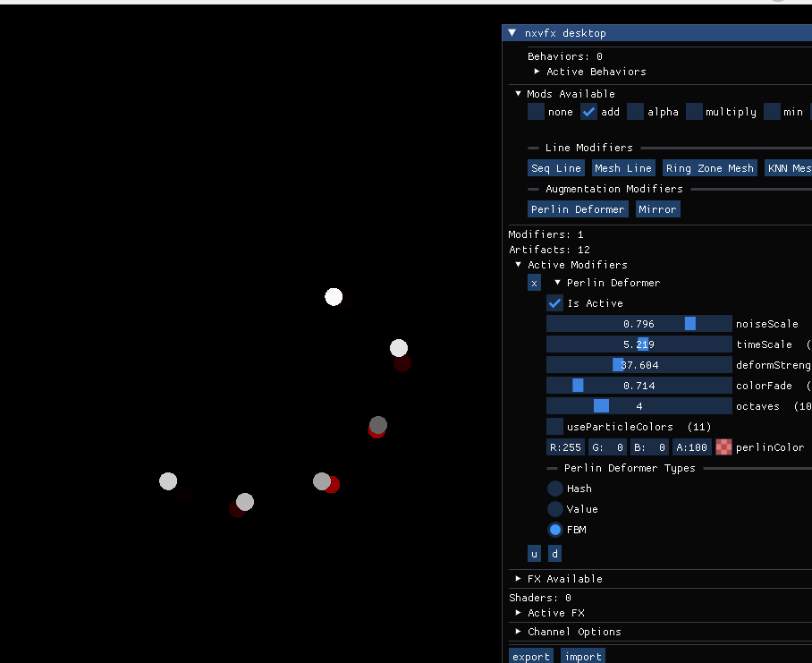Screen dimensions: 812x663
Task: Remove Perlin Deformer using the x icon
Action: click(x=534, y=282)
